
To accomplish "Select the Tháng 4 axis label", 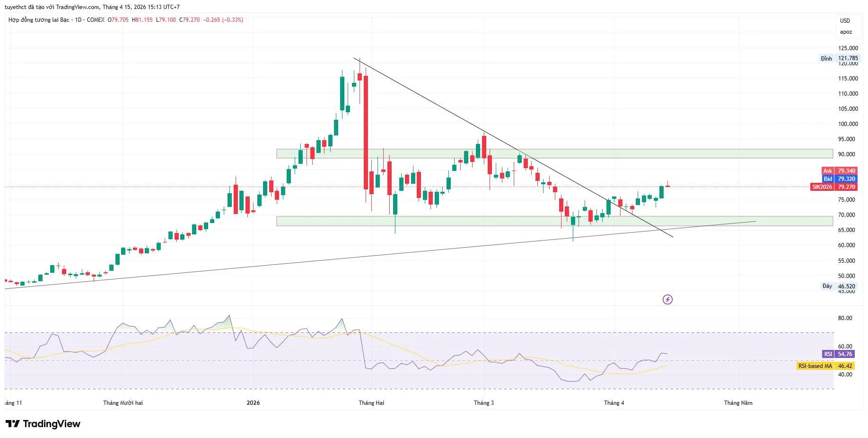I will pyautogui.click(x=615, y=403).
